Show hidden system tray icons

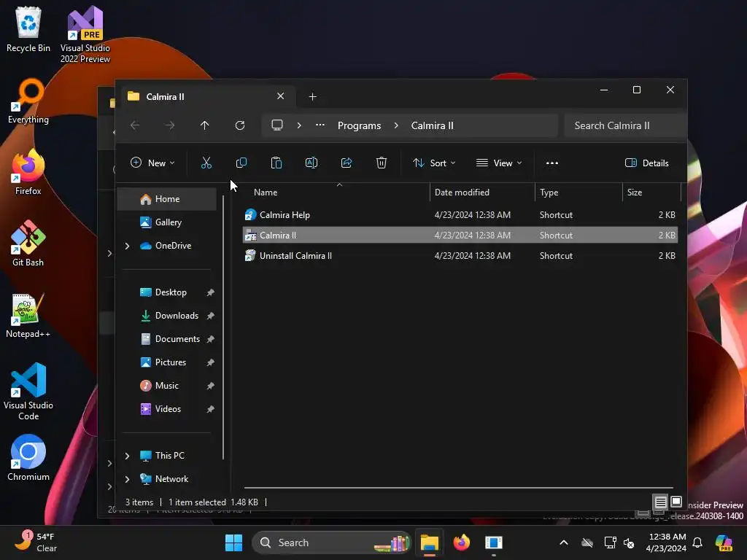pyautogui.click(x=564, y=542)
